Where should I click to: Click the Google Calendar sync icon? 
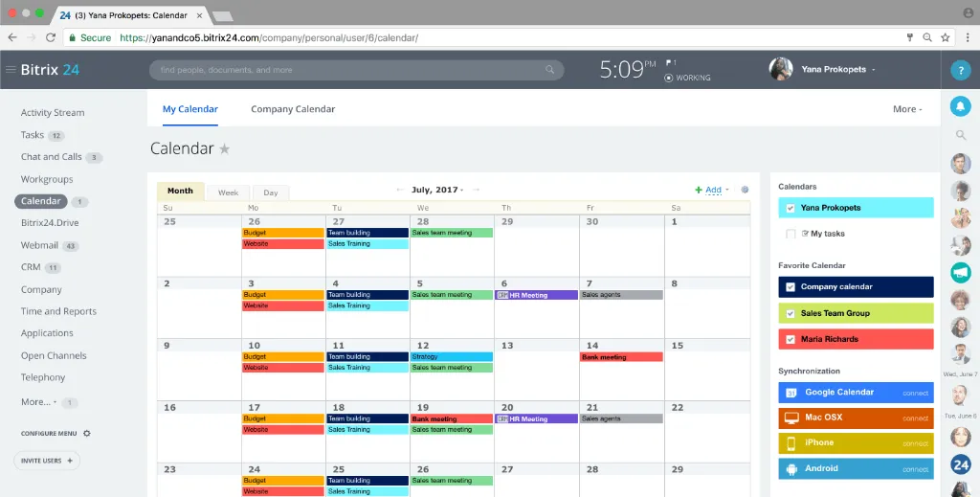[x=791, y=393]
